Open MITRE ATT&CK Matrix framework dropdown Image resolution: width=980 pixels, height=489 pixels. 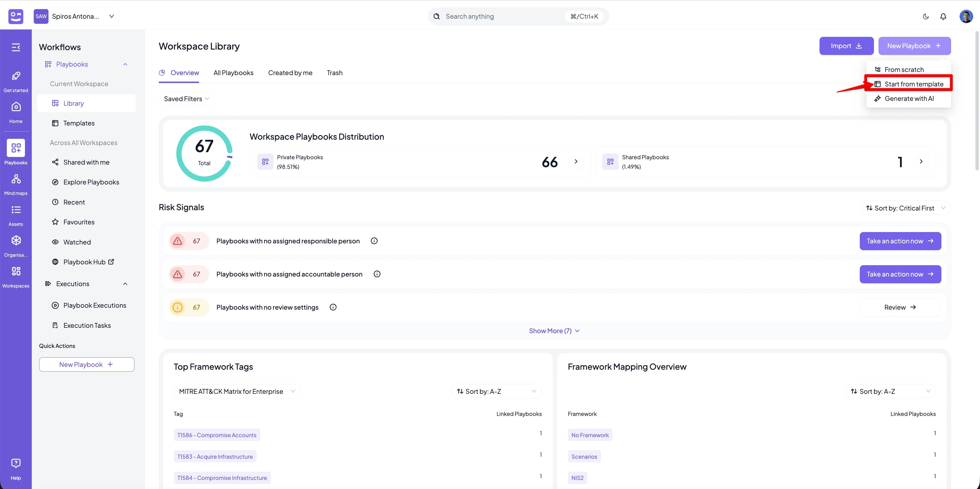(x=237, y=391)
